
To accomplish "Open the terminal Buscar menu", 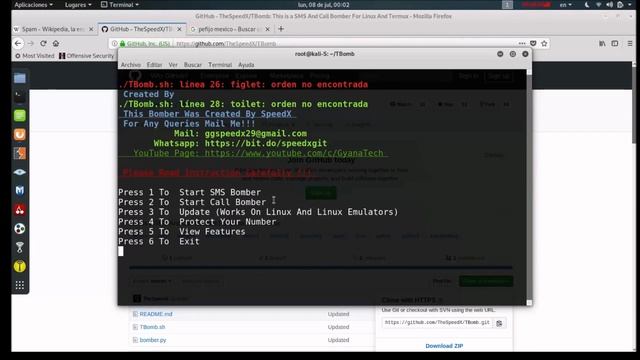I will 193,65.
